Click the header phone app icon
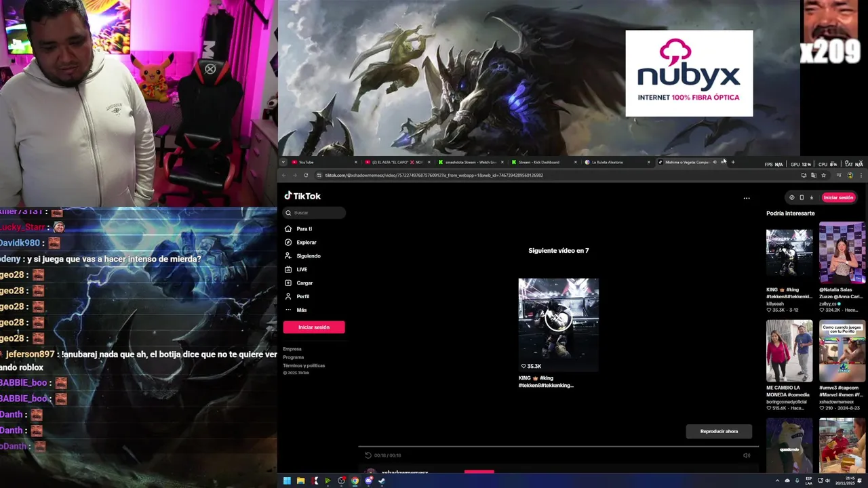Screen dimensions: 868x488 (x=802, y=198)
